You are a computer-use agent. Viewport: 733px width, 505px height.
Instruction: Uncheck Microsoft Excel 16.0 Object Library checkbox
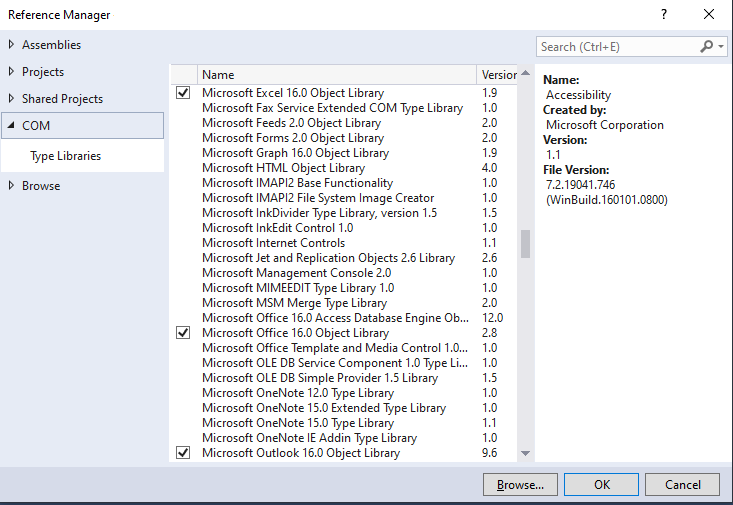click(183, 93)
